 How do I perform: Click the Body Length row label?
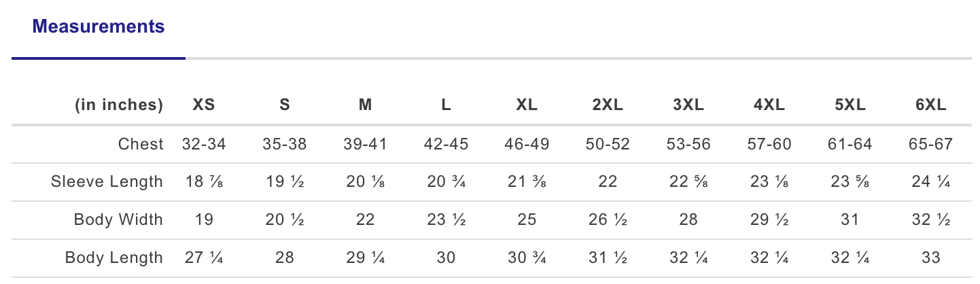[x=114, y=258]
